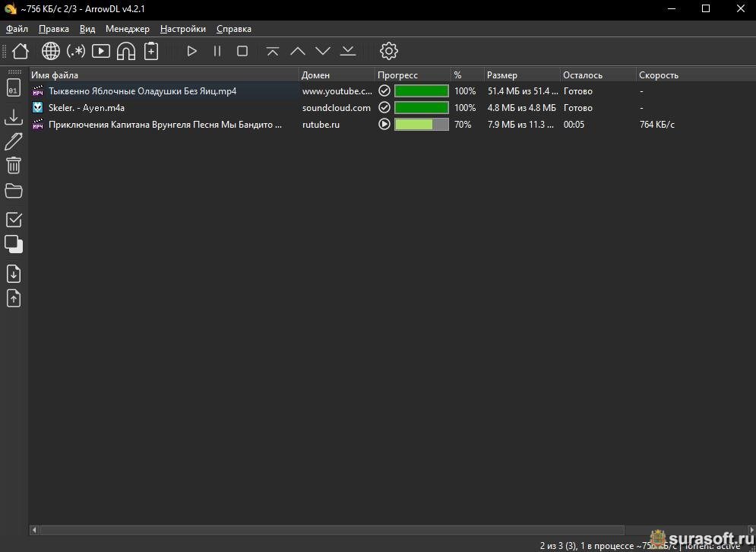Open the video stream download tool
Screen dimensions: 756x552
101,51
